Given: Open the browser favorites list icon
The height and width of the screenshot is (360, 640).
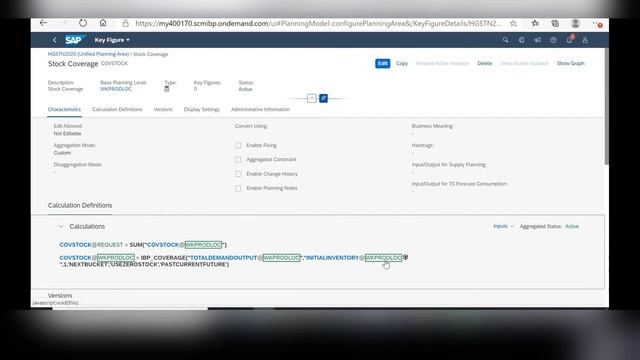Looking at the screenshot, I should tap(535, 24).
